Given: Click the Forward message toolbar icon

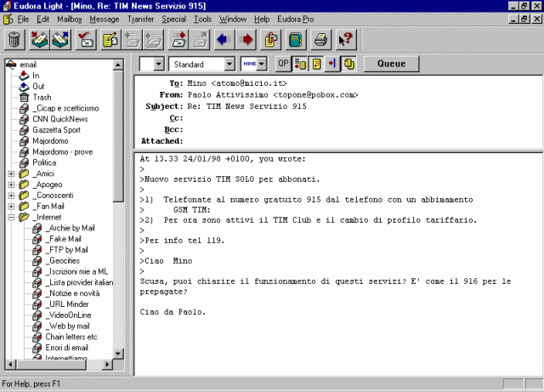Looking at the screenshot, I should (178, 40).
